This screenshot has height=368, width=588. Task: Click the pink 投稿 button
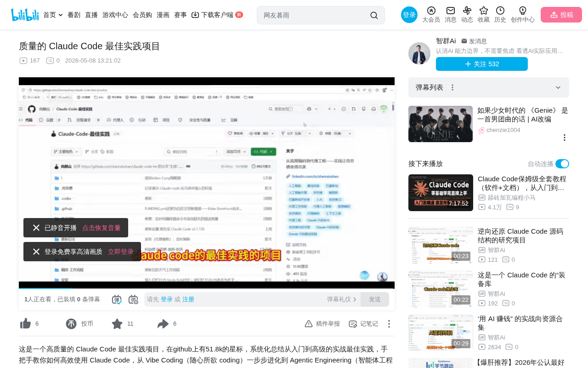point(561,15)
